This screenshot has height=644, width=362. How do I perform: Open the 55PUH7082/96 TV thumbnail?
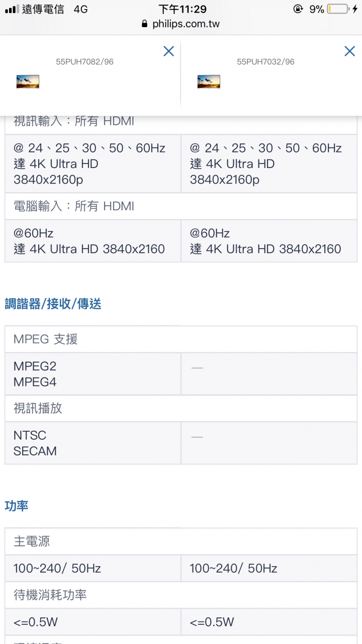28,82
